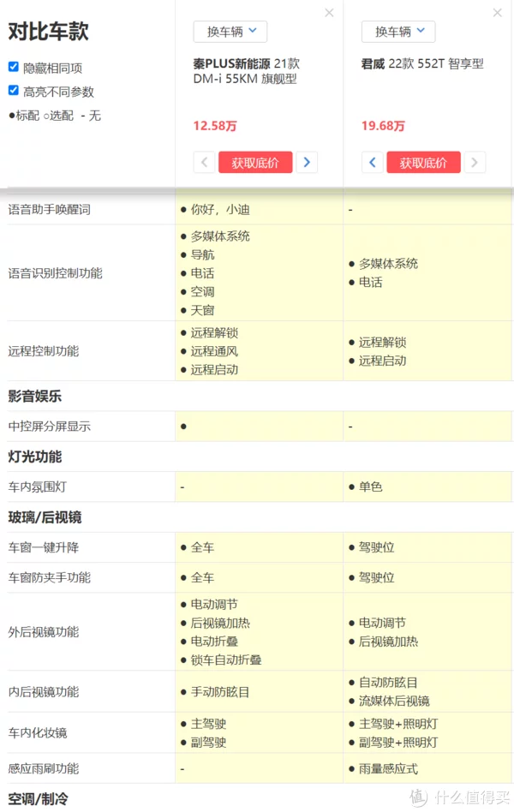Screen dimensions: 514x812
Task: Select 手动防眩目 in 秦PLUS column
Action: point(220,692)
